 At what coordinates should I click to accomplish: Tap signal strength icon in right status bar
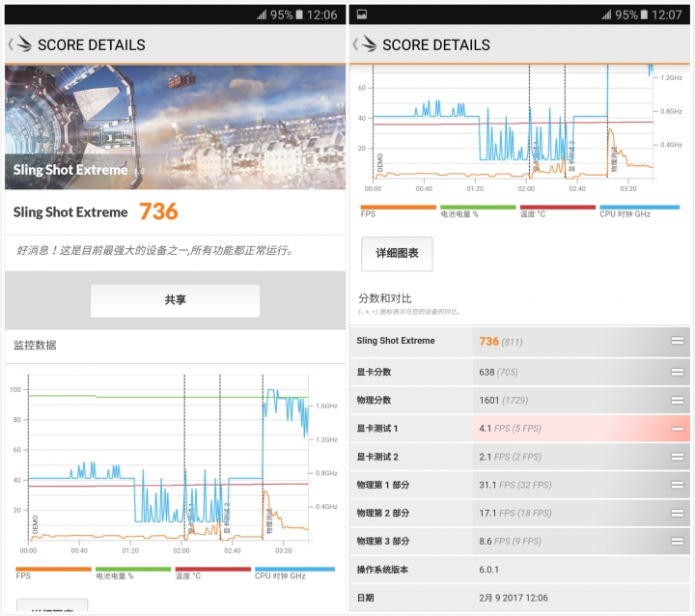click(x=606, y=14)
